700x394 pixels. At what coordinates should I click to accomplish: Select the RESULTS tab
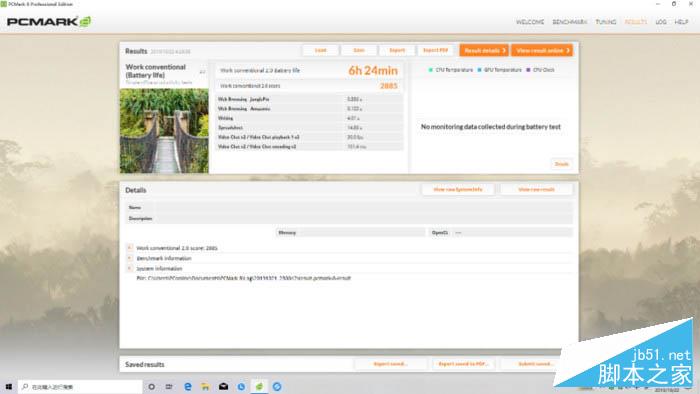[x=635, y=22]
